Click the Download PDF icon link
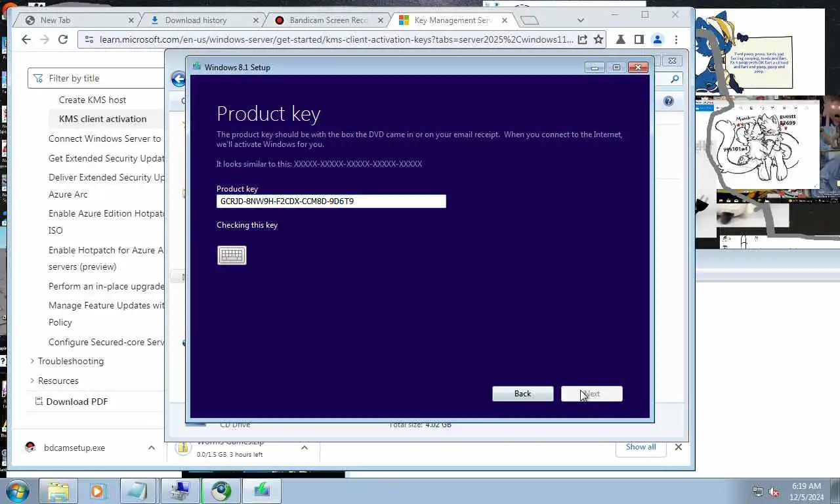840x504 pixels. [x=72, y=402]
